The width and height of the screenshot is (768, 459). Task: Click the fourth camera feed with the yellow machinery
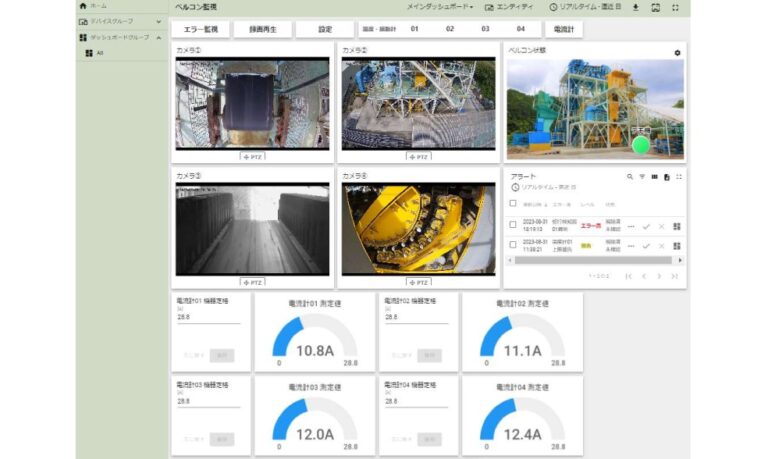[x=418, y=229]
